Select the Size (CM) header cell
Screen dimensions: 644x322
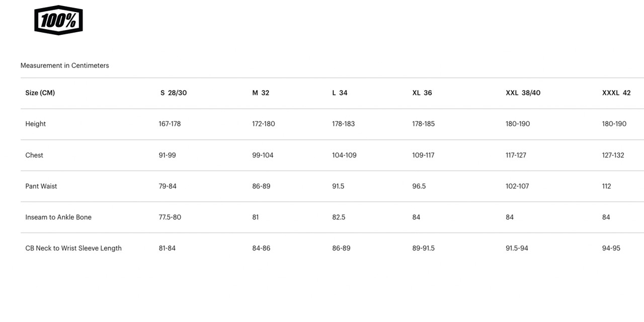(40, 93)
